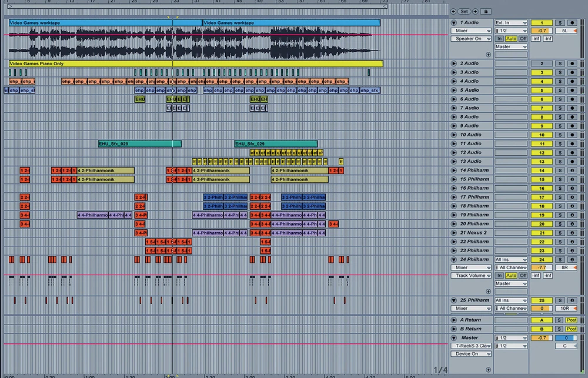This screenshot has height=378, width=588.
Task: Toggle activator A on A Return
Action: click(542, 320)
